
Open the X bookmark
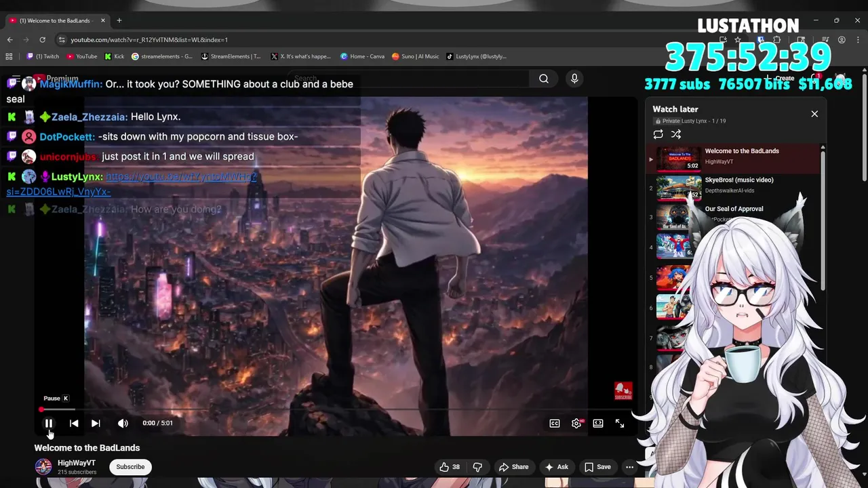pyautogui.click(x=300, y=56)
